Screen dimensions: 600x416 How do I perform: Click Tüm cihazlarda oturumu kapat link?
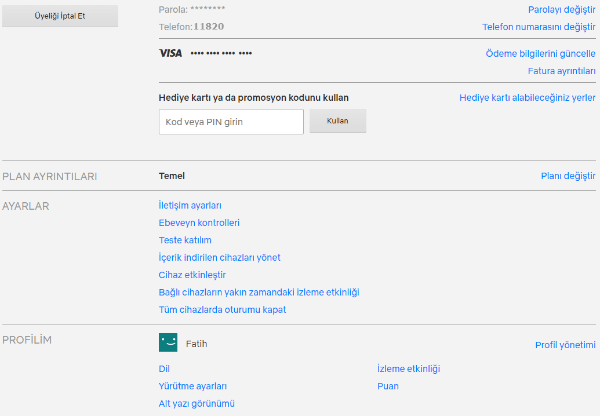[x=222, y=310]
